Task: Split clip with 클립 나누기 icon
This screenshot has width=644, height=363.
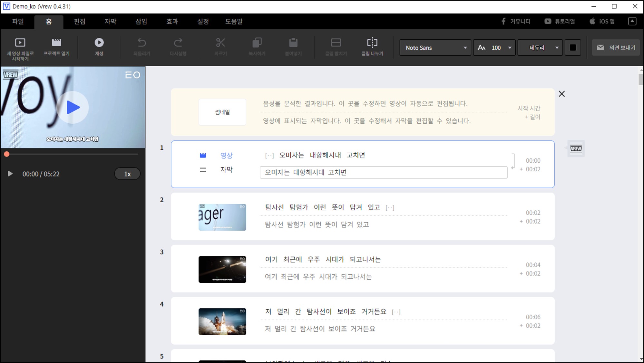Action: click(x=372, y=42)
